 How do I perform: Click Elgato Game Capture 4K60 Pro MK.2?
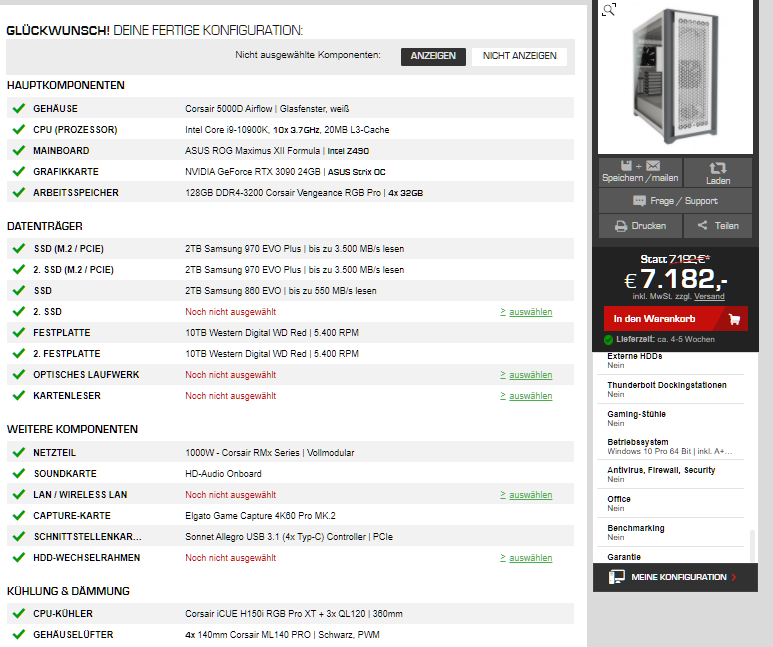(x=260, y=516)
